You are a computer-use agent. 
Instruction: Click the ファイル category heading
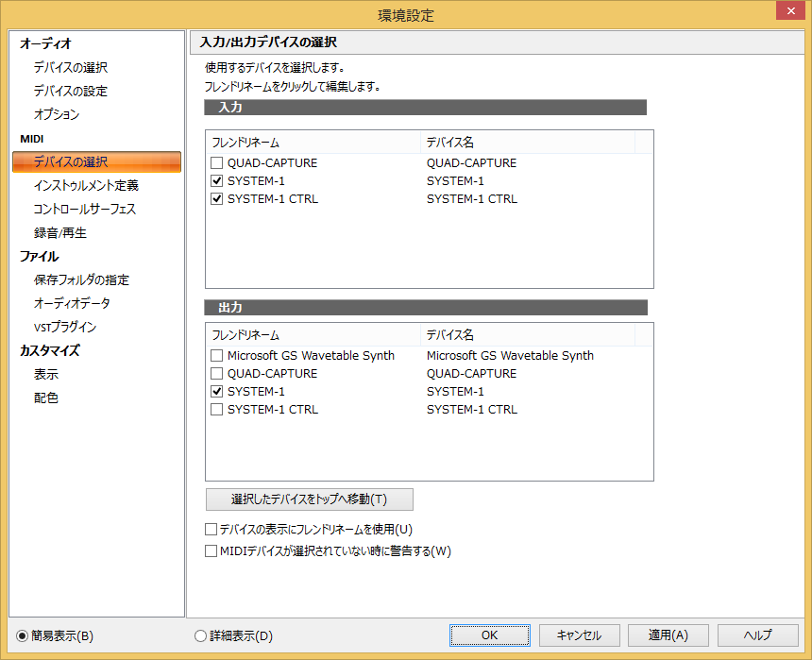pos(40,257)
